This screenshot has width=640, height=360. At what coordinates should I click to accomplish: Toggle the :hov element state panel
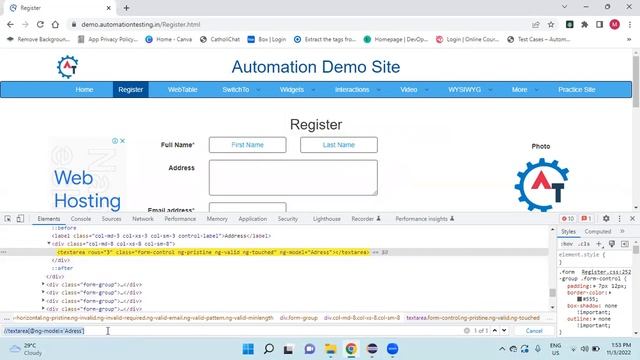[x=567, y=244]
